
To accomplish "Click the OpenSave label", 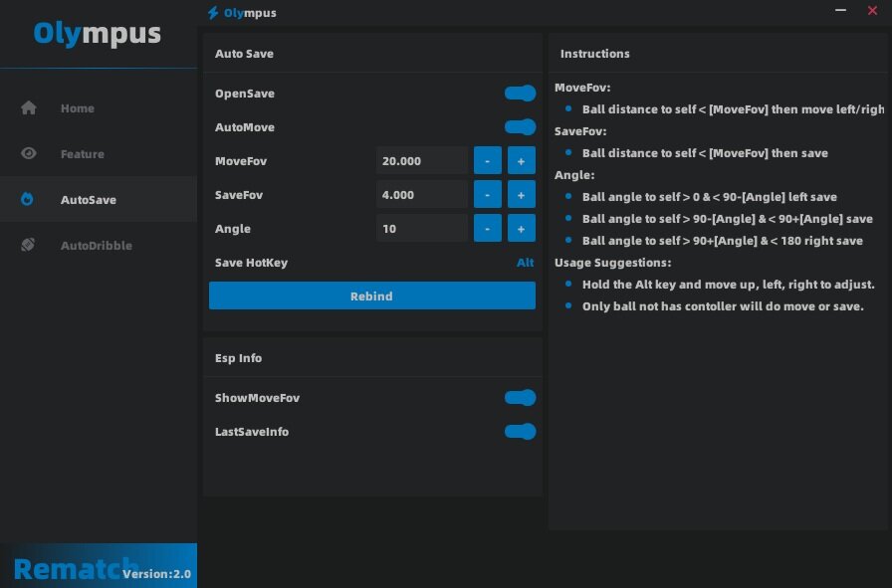I will pos(245,94).
